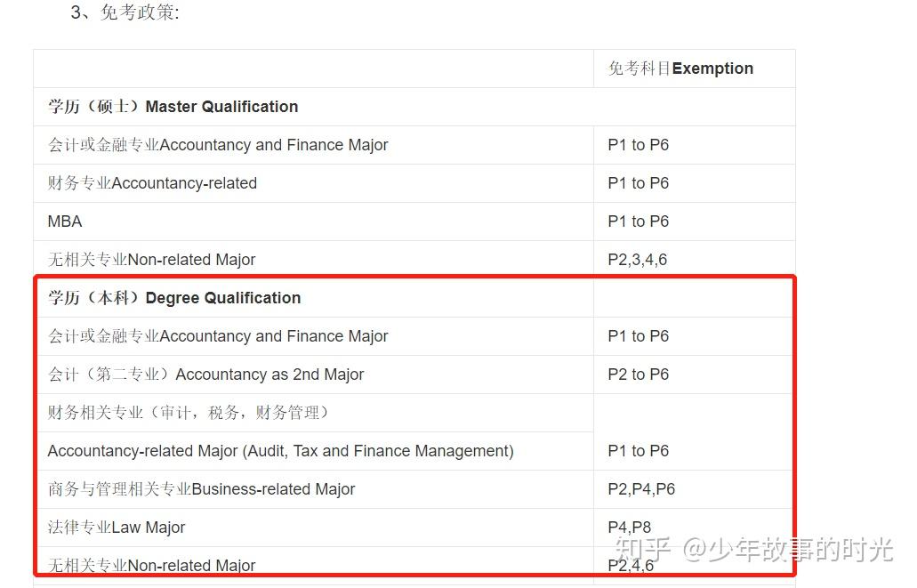Click Master Non-related Major row label
917x588 pixels.
(x=151, y=259)
